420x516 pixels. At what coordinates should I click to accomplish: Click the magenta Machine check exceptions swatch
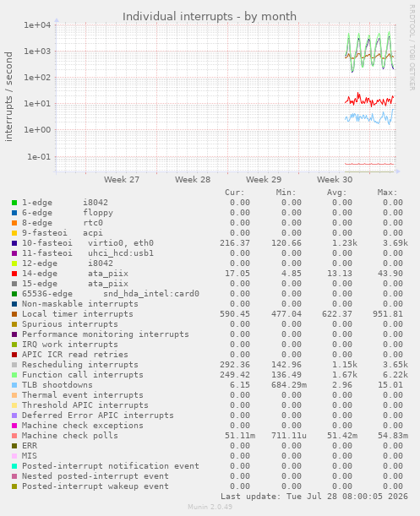click(x=14, y=426)
